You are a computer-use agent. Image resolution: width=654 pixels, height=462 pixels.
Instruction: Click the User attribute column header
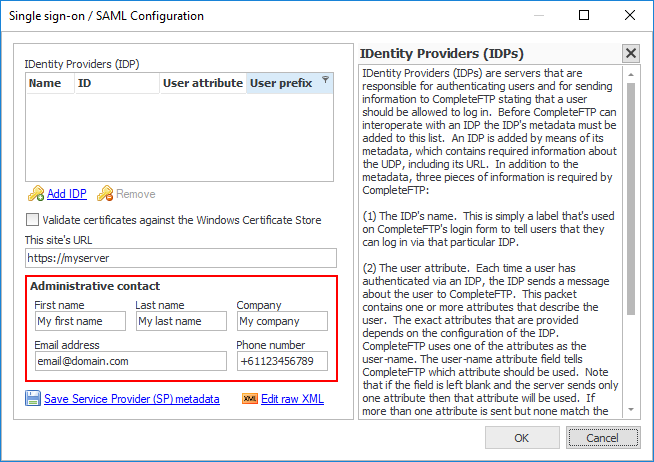[x=202, y=83]
